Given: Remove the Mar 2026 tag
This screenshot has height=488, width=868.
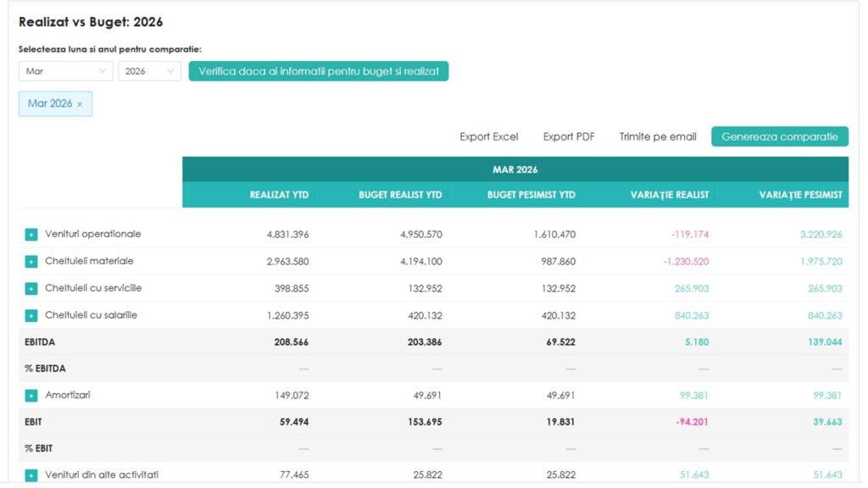Looking at the screenshot, I should tap(80, 104).
